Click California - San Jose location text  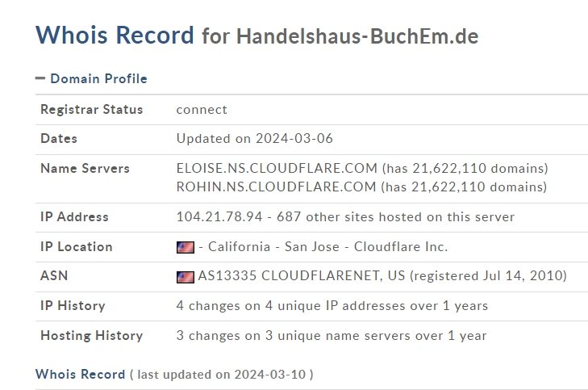pos(273,246)
